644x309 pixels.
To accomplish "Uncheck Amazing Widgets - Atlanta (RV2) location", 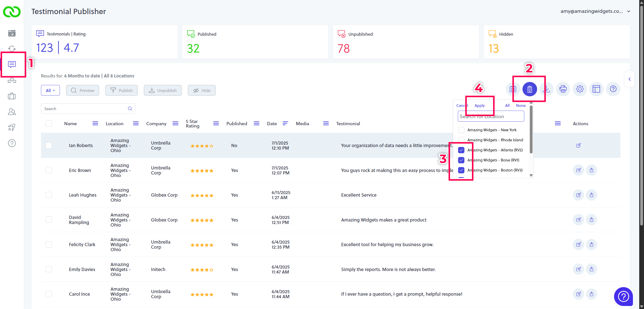I will [x=461, y=150].
